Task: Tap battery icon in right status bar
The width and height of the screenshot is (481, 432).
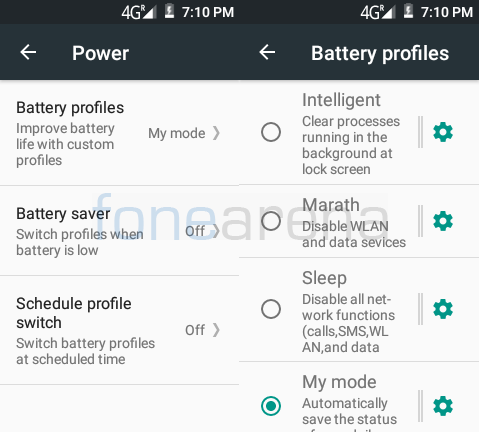Action: pyautogui.click(x=408, y=11)
